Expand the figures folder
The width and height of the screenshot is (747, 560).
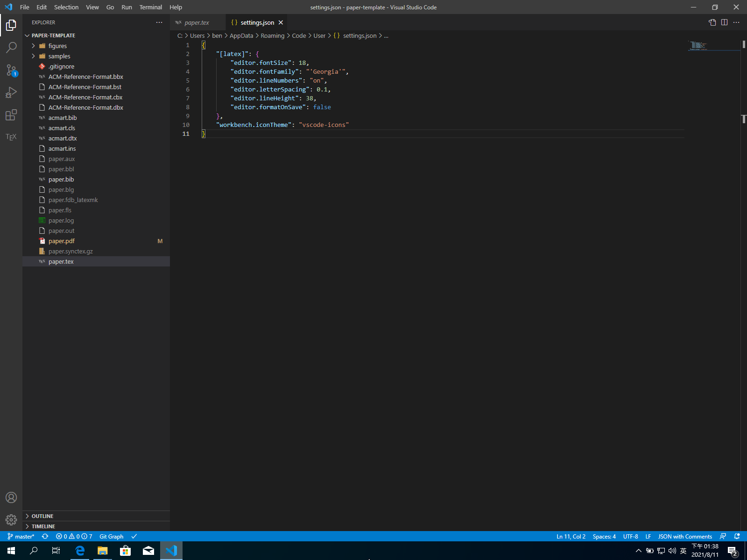click(57, 46)
